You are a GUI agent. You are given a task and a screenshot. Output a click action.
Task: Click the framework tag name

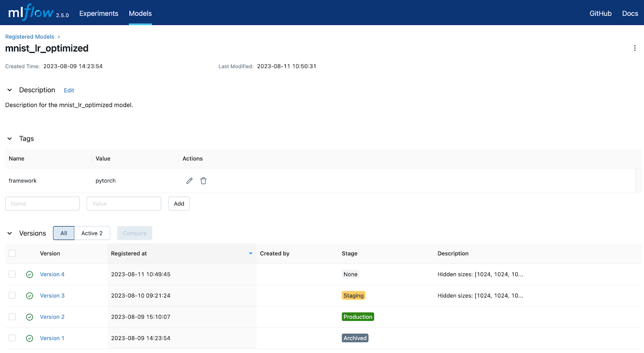pyautogui.click(x=23, y=181)
